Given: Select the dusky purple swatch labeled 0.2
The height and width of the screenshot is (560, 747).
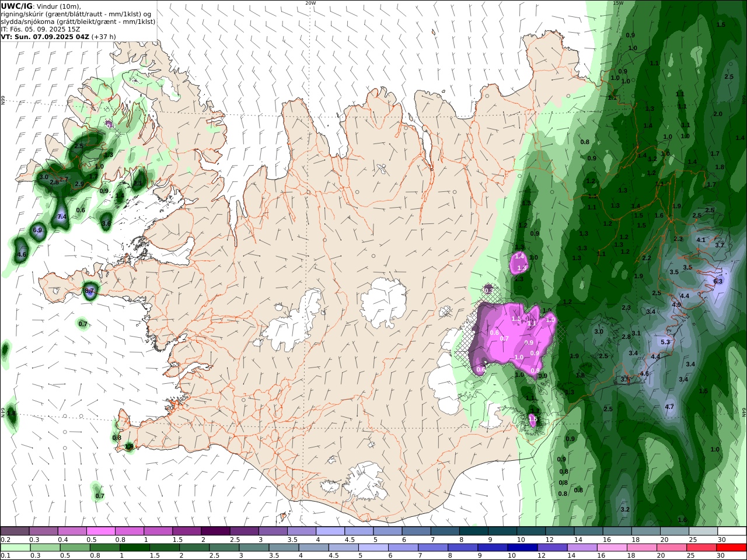Looking at the screenshot, I should [x=16, y=531].
